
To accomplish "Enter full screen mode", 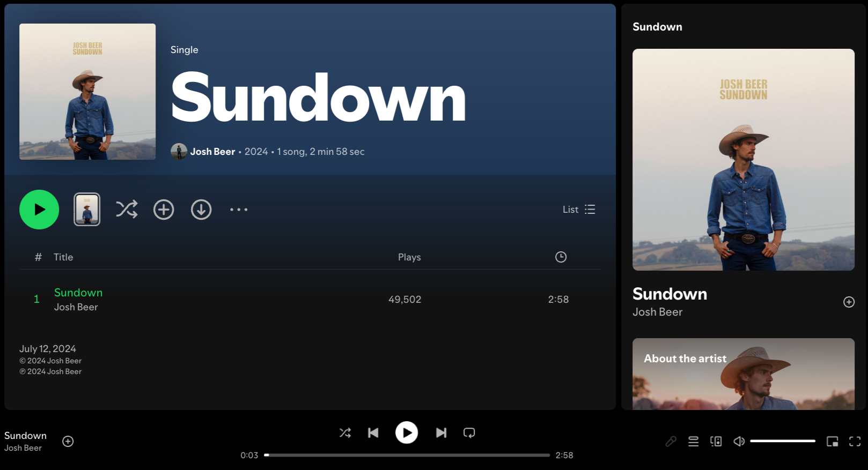I will coord(855,441).
